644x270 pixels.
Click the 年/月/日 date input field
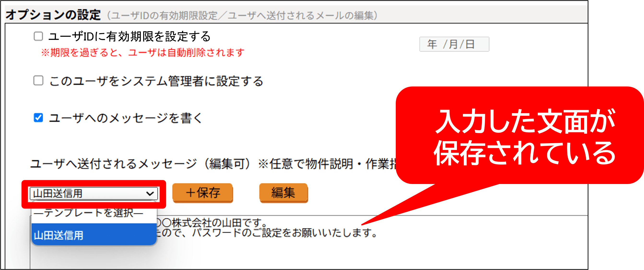454,44
